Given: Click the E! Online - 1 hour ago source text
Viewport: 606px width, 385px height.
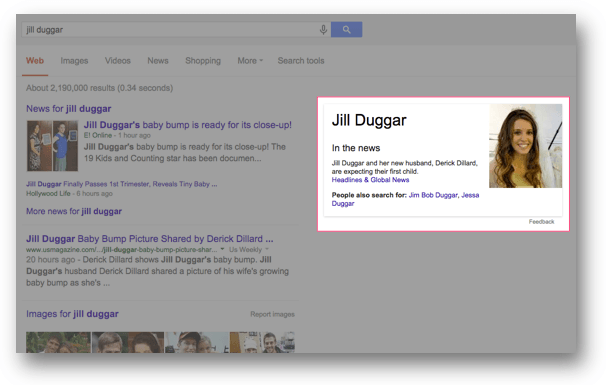Looking at the screenshot, I should coord(117,135).
